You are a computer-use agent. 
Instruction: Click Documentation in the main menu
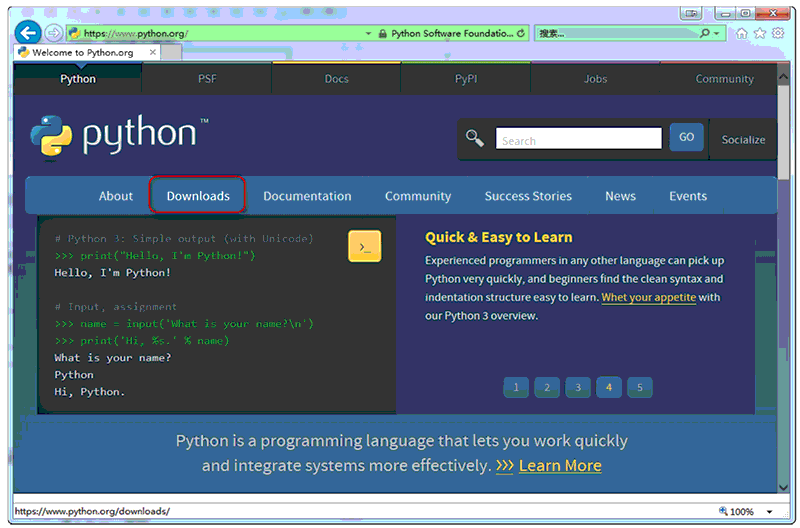point(307,196)
